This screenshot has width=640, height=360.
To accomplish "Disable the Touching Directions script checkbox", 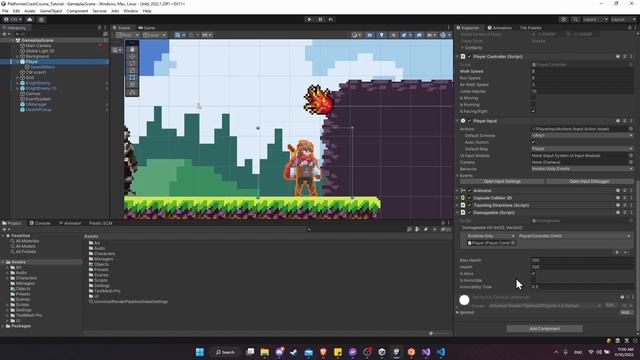I will tap(469, 205).
